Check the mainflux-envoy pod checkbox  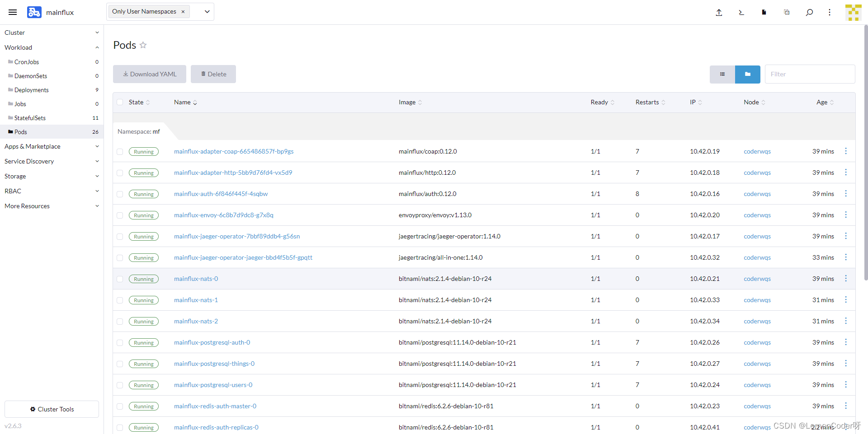coord(120,215)
